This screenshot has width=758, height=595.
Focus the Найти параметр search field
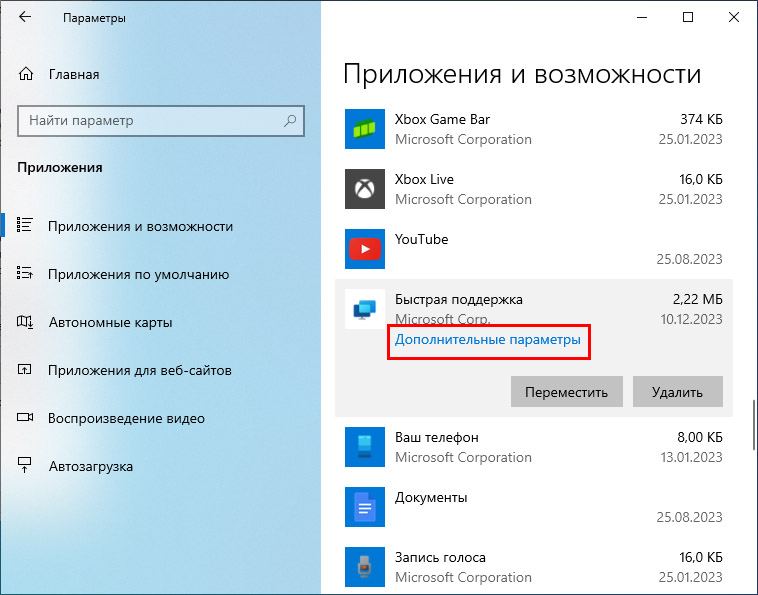pos(160,121)
